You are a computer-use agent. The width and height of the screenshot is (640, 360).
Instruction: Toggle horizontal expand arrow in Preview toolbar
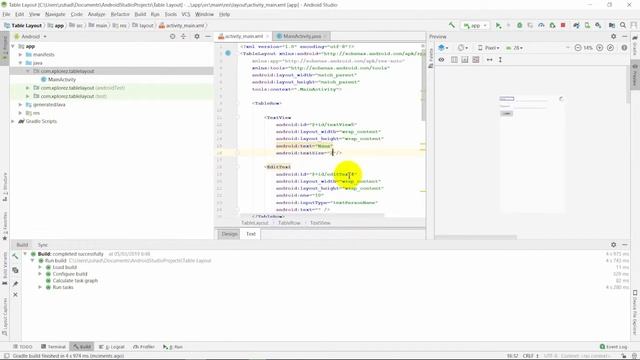point(489,60)
